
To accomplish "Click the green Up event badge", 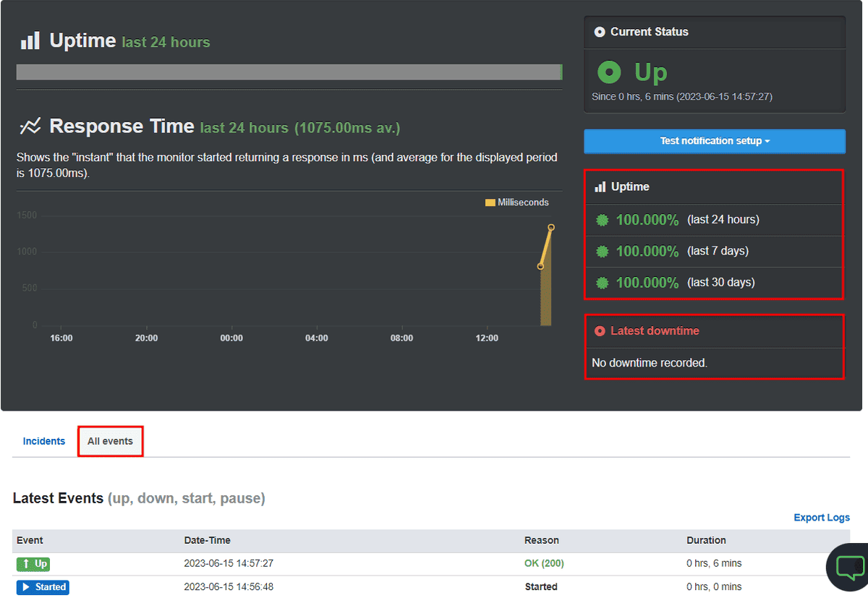I will pyautogui.click(x=33, y=563).
